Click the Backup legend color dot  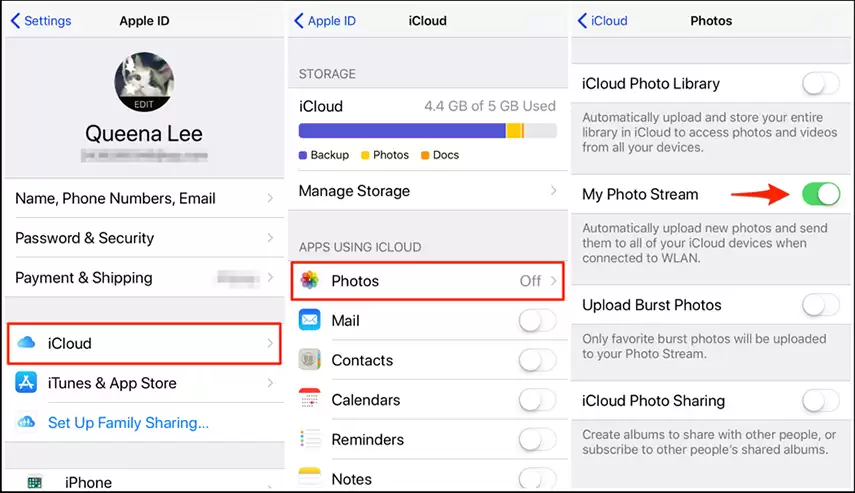coord(303,155)
